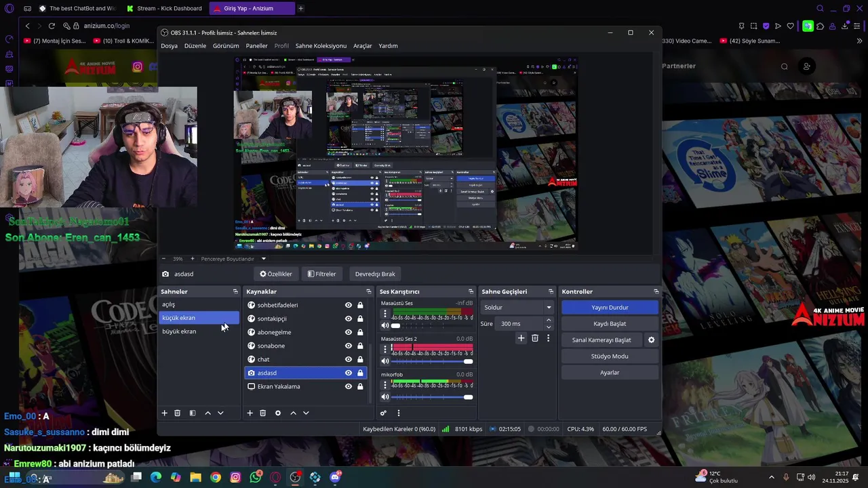Hide the abonegelme source
The image size is (868, 488).
pyautogui.click(x=349, y=332)
